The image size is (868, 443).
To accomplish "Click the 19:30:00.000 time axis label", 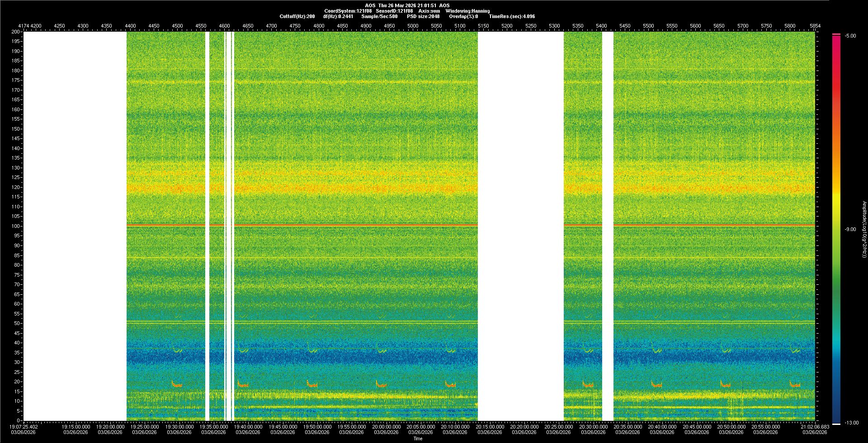I will (179, 426).
